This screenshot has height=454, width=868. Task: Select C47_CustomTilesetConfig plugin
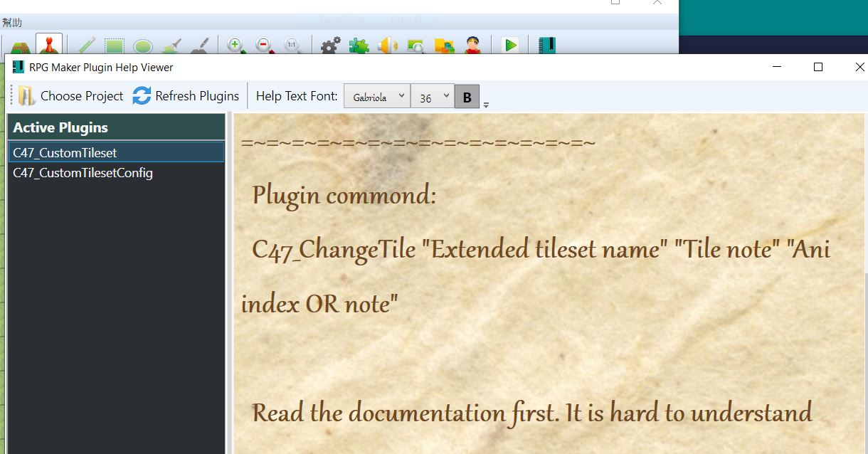pyautogui.click(x=116, y=172)
